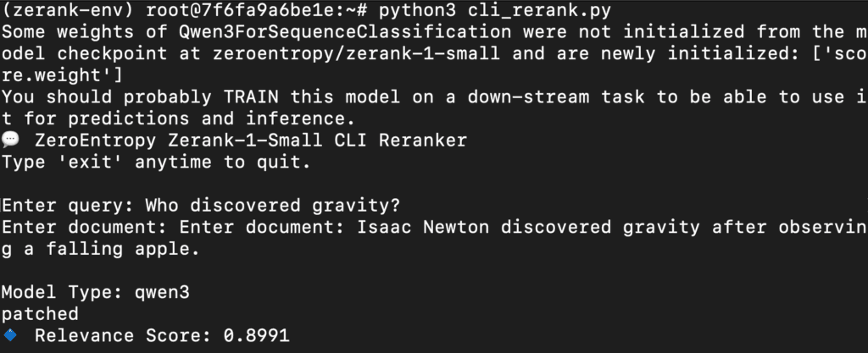Image resolution: width=868 pixels, height=353 pixels.
Task: Click the word 'patched' in the output
Action: click(40, 314)
